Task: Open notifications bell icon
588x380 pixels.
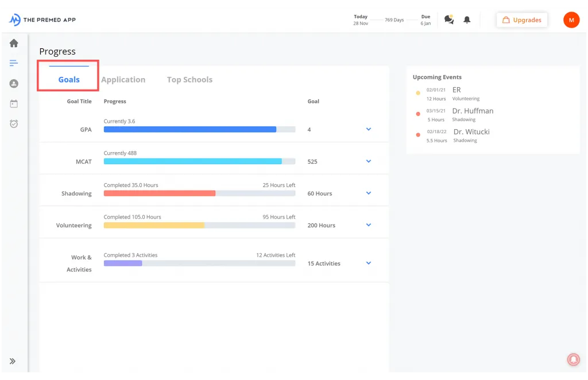Action: click(x=467, y=20)
